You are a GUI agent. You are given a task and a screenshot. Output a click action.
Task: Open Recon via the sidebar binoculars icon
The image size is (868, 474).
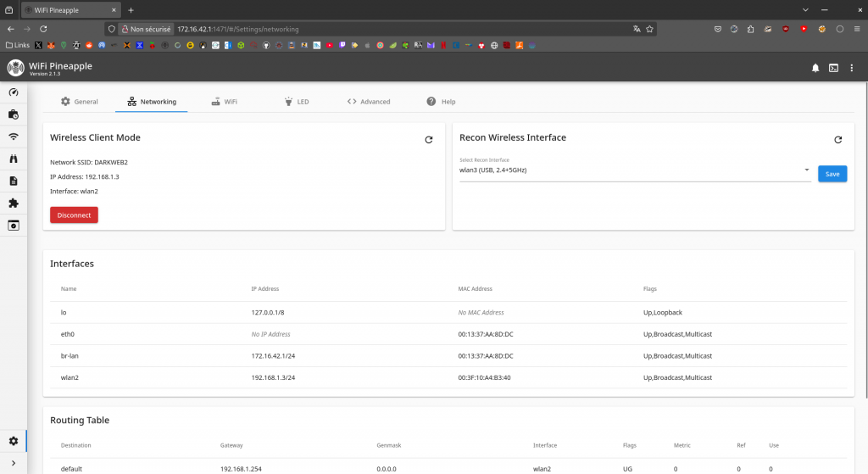(x=14, y=159)
